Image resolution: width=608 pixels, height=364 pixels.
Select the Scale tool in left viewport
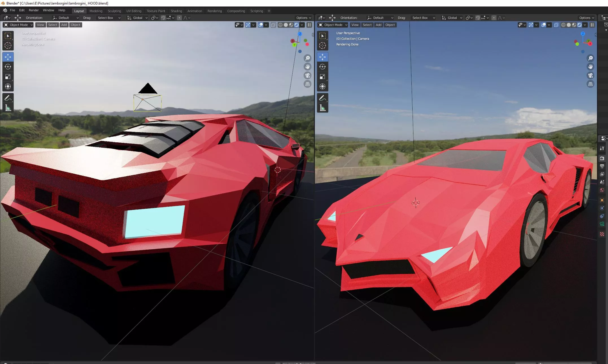pyautogui.click(x=8, y=77)
